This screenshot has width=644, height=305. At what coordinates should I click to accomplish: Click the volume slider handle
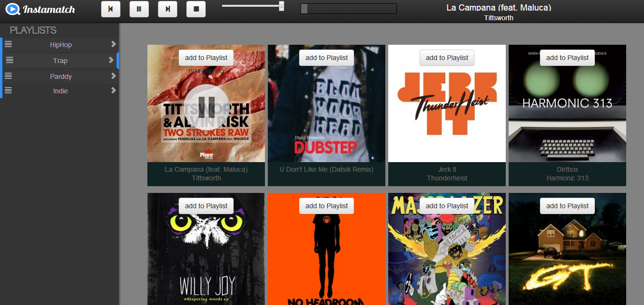281,6
